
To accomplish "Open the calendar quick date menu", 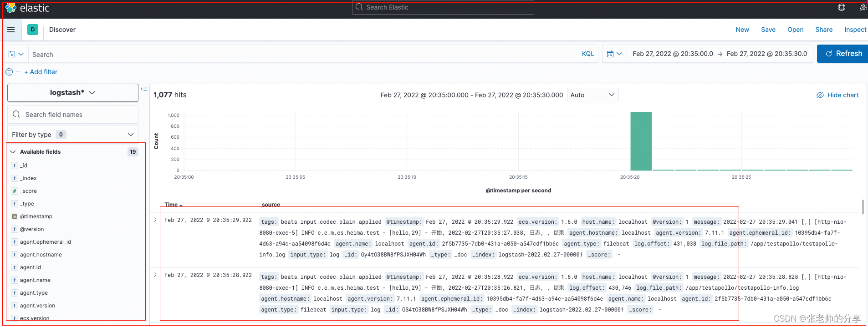I will coord(614,54).
